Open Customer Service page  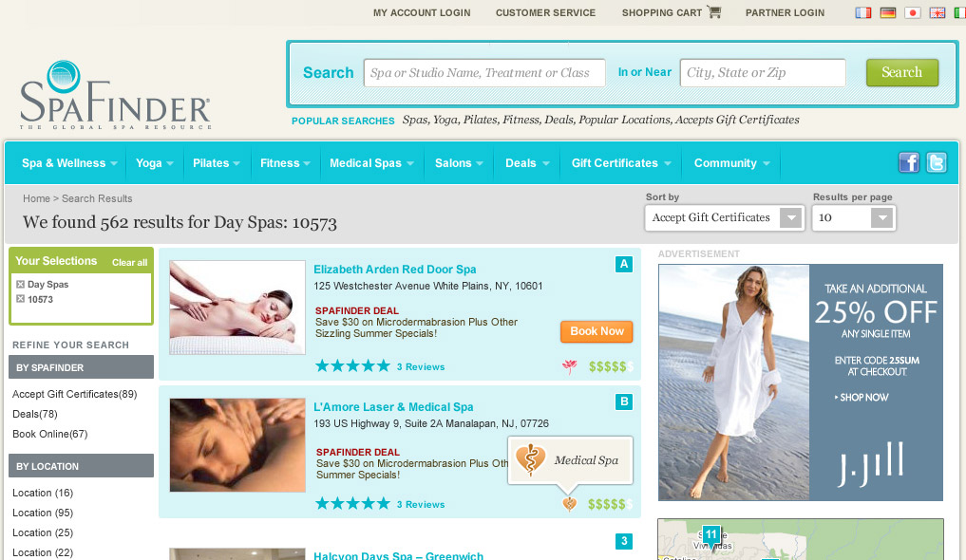click(x=545, y=13)
